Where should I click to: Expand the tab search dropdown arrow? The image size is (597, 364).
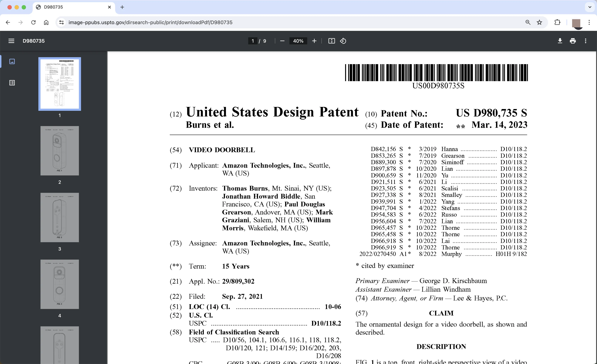point(590,7)
